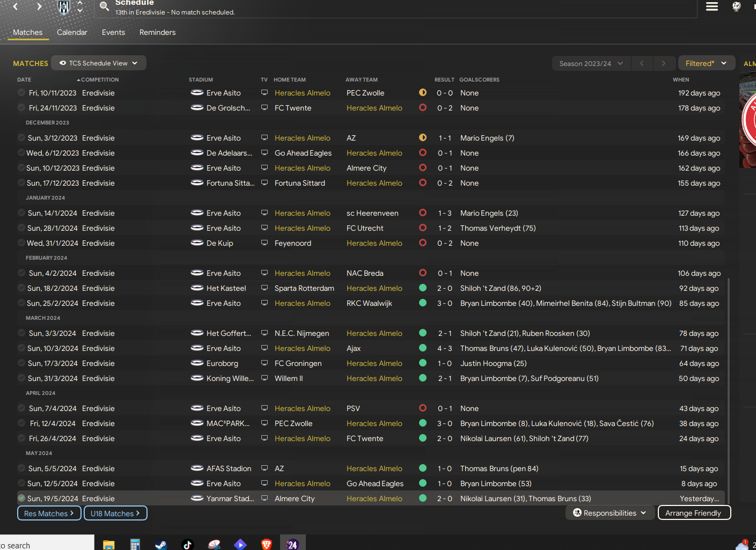The height and width of the screenshot is (550, 756).
Task: Click draw result icon for AZ 1-1 match
Action: (423, 137)
